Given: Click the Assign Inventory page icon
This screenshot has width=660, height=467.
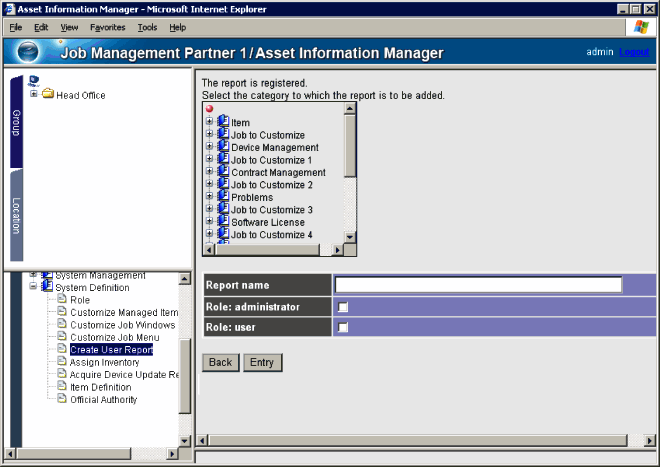Looking at the screenshot, I should pos(62,361).
